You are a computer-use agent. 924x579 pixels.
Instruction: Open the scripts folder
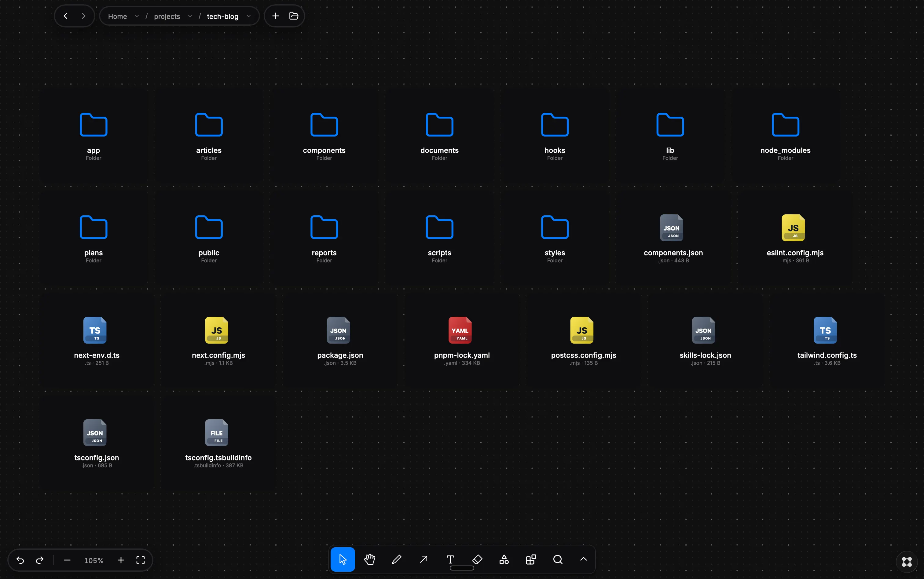(439, 239)
